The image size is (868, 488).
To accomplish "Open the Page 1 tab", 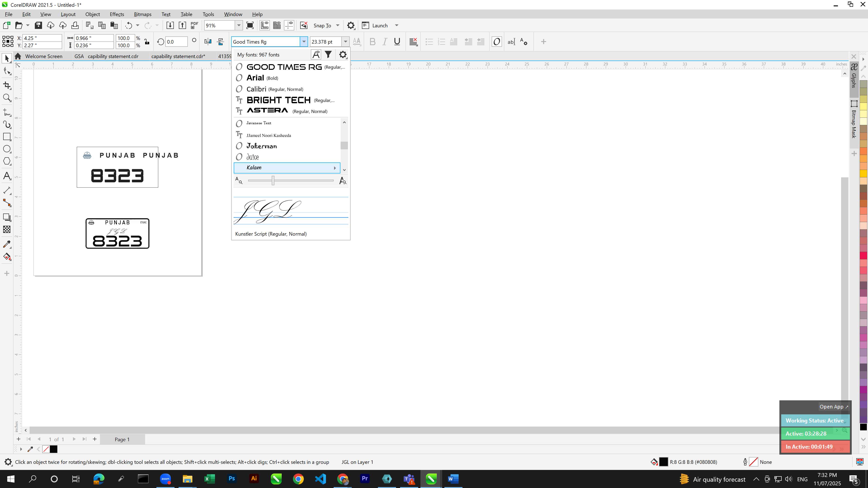I will pyautogui.click(x=122, y=439).
